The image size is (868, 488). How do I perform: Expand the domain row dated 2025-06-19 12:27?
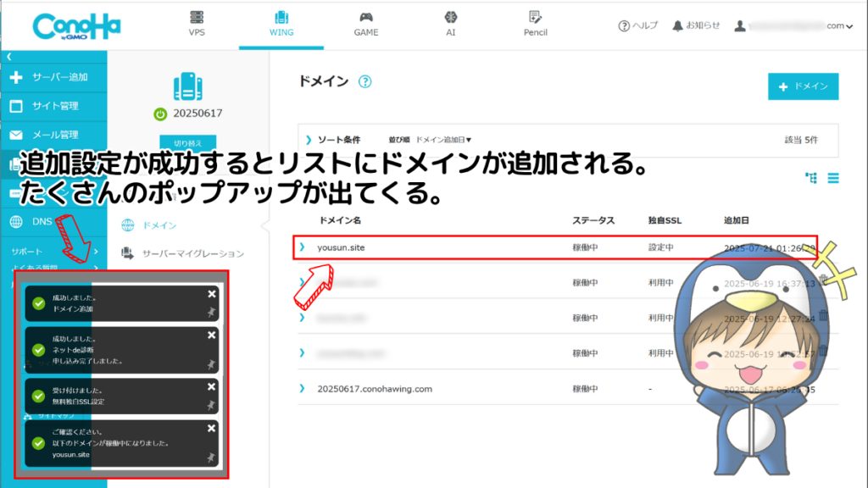tap(303, 318)
